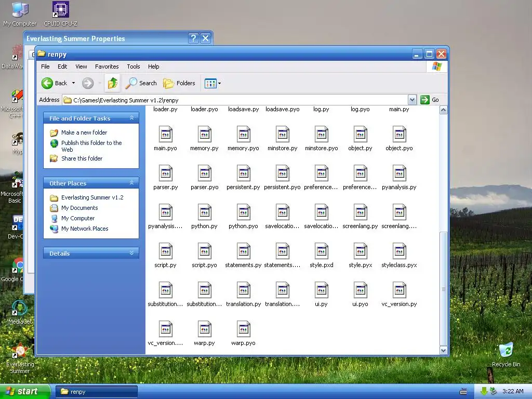Screen dimensions: 532x399
Task: Select the minstore.py file icon
Action: [x=282, y=134]
